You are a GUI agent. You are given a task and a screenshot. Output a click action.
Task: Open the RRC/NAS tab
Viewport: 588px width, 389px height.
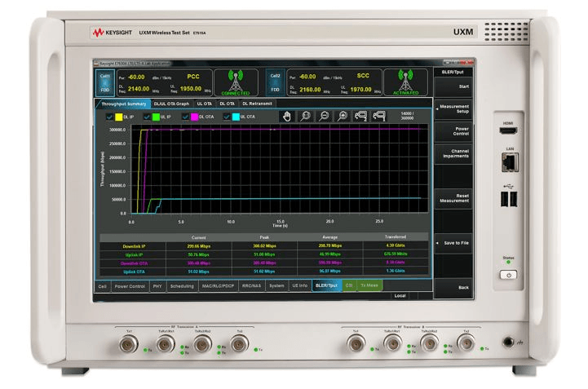coord(251,286)
